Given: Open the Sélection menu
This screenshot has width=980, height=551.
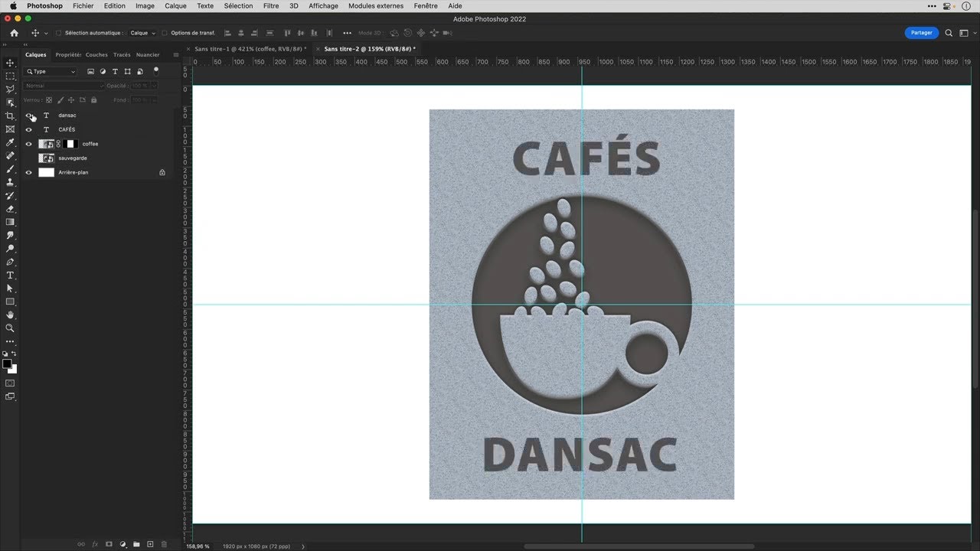Looking at the screenshot, I should point(238,5).
